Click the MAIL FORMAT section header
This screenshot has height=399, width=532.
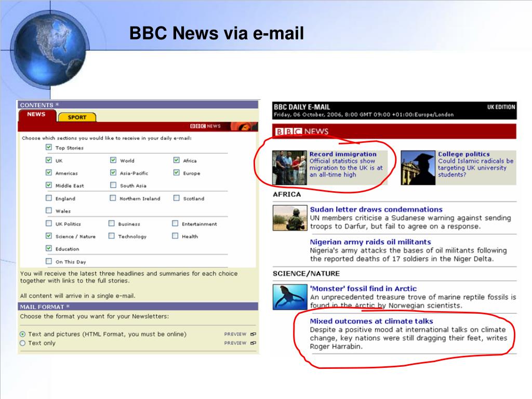[x=138, y=307]
